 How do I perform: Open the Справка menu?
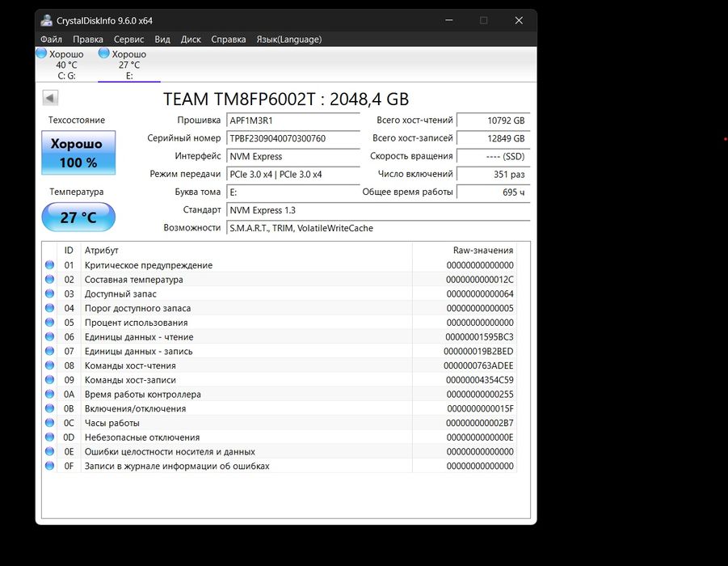click(x=229, y=40)
